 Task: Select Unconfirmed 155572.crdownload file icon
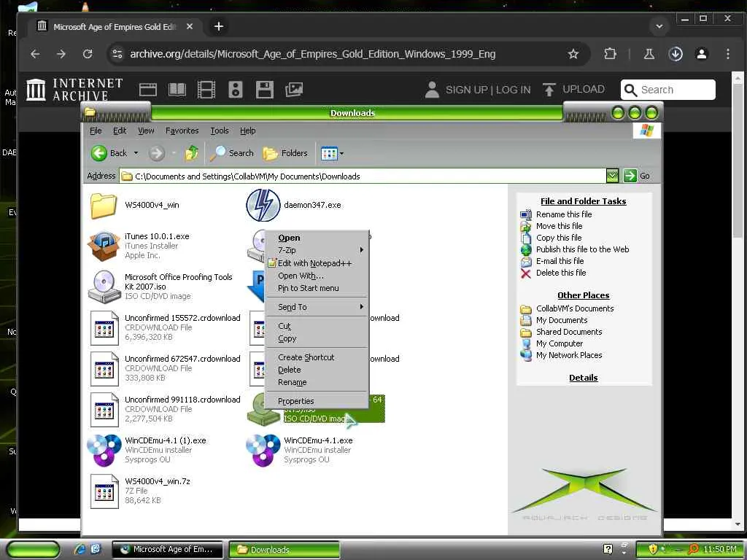pyautogui.click(x=104, y=327)
